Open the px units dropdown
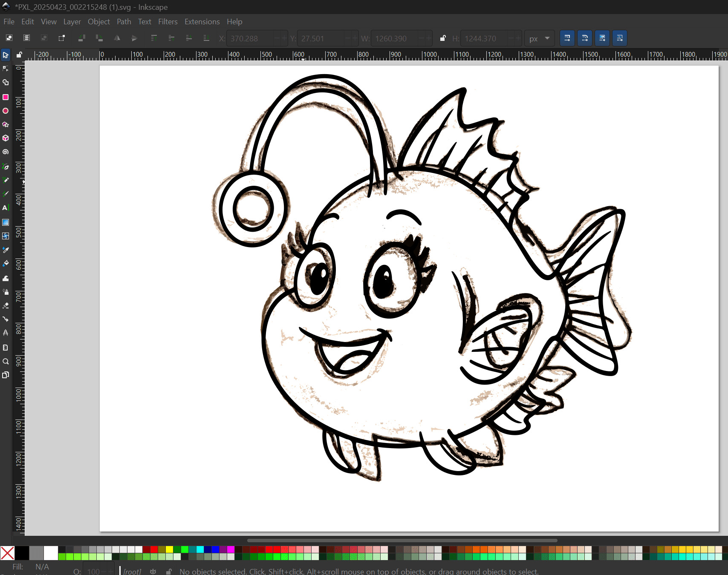This screenshot has width=728, height=575. point(539,38)
